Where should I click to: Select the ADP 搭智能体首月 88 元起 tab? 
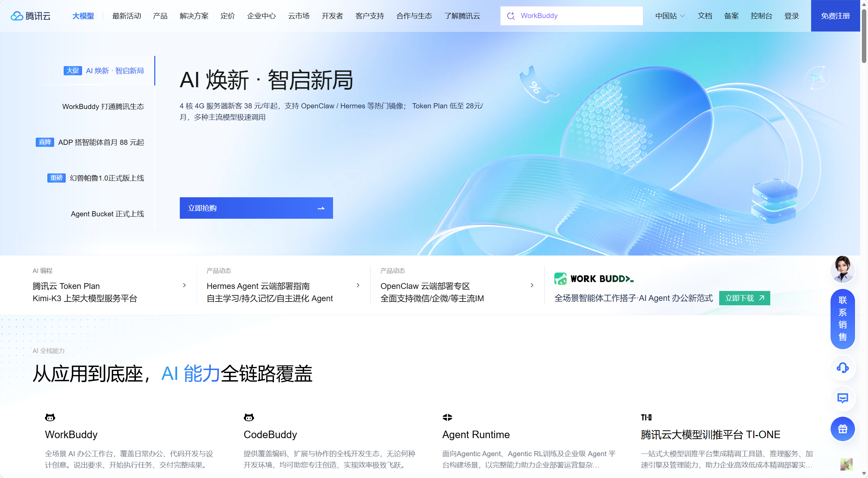tap(90, 142)
